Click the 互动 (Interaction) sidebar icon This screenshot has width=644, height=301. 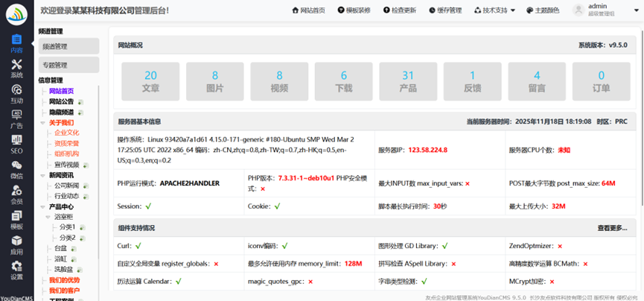pyautogui.click(x=16, y=93)
